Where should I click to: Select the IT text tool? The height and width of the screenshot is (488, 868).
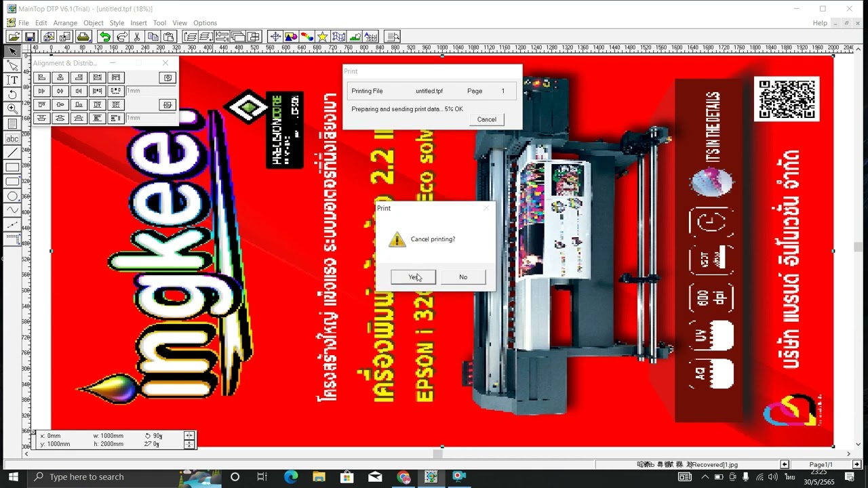click(x=12, y=80)
